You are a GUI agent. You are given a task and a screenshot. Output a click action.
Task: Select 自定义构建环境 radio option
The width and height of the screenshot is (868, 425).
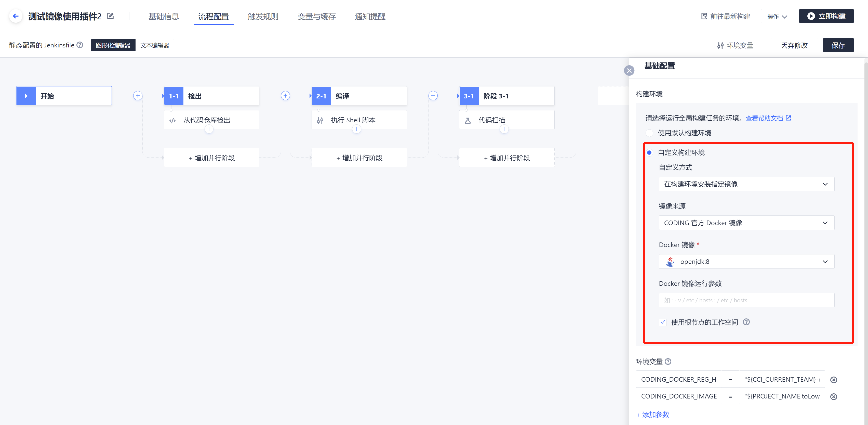point(649,152)
